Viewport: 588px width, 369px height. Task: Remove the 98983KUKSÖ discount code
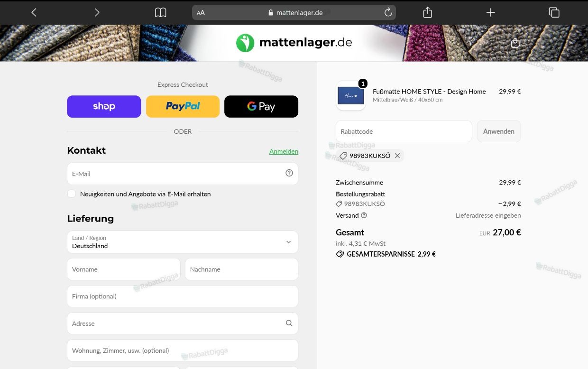coord(397,156)
